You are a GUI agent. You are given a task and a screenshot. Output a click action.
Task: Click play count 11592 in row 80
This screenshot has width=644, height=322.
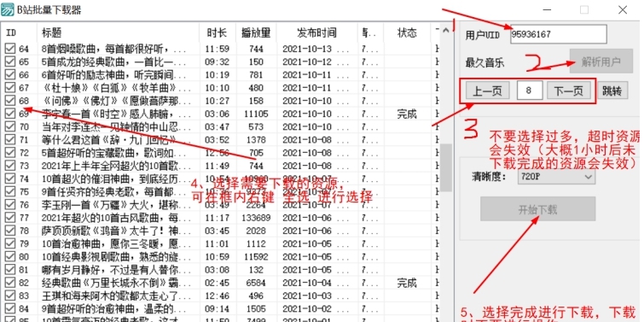click(256, 256)
